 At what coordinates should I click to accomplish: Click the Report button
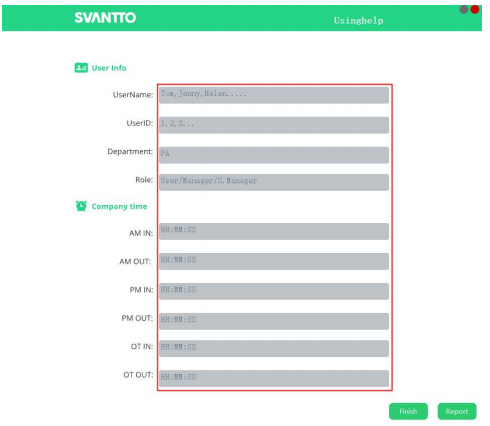[457, 411]
